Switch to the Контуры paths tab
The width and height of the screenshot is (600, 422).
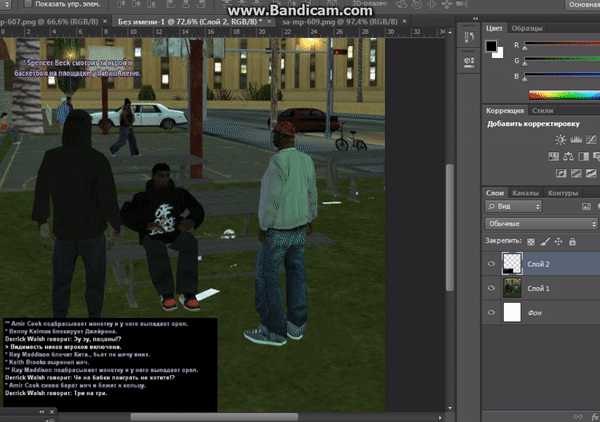click(562, 193)
